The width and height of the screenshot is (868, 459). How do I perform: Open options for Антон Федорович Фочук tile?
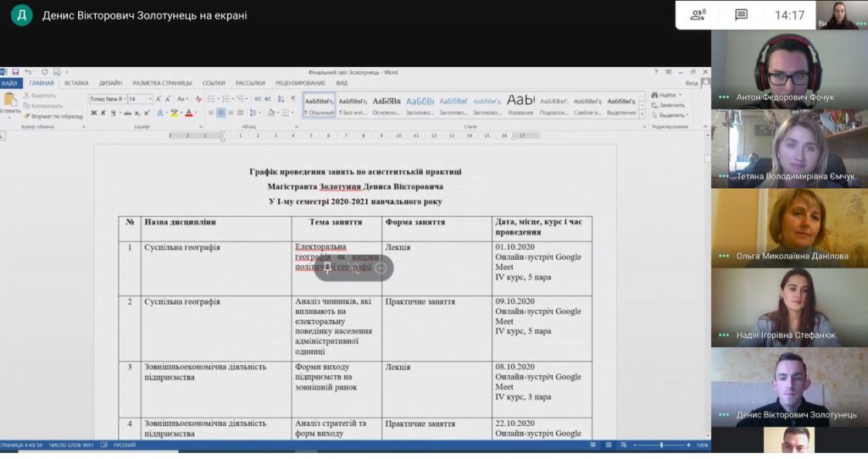723,97
